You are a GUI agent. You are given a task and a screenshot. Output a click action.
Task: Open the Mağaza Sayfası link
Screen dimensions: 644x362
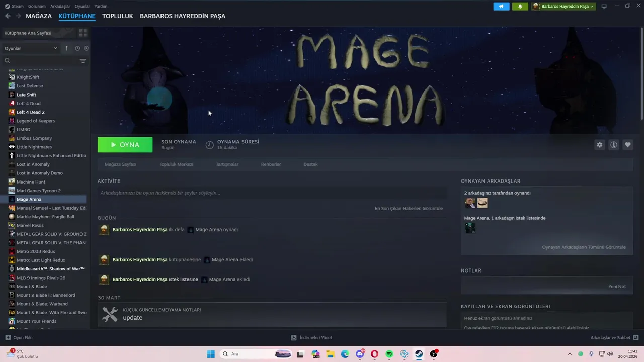(120, 164)
